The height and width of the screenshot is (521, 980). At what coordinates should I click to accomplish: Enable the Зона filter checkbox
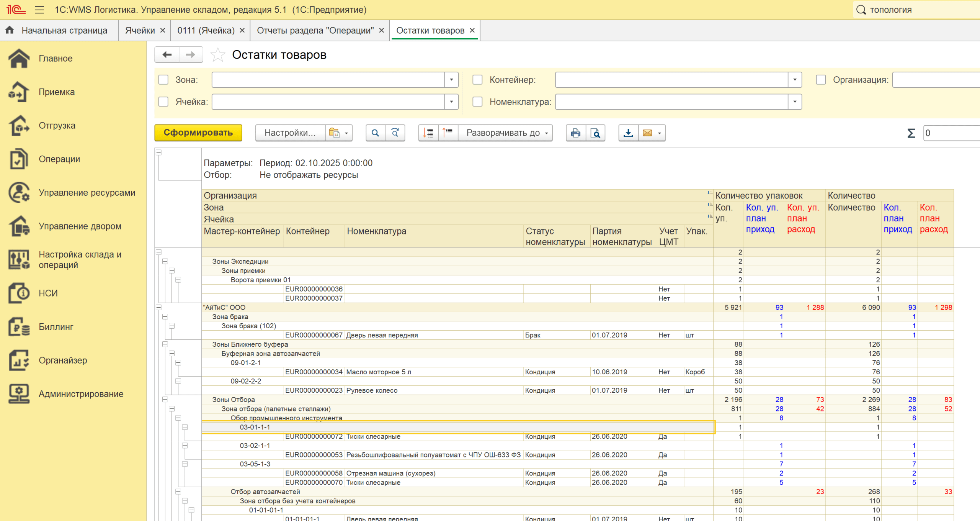[x=163, y=80]
